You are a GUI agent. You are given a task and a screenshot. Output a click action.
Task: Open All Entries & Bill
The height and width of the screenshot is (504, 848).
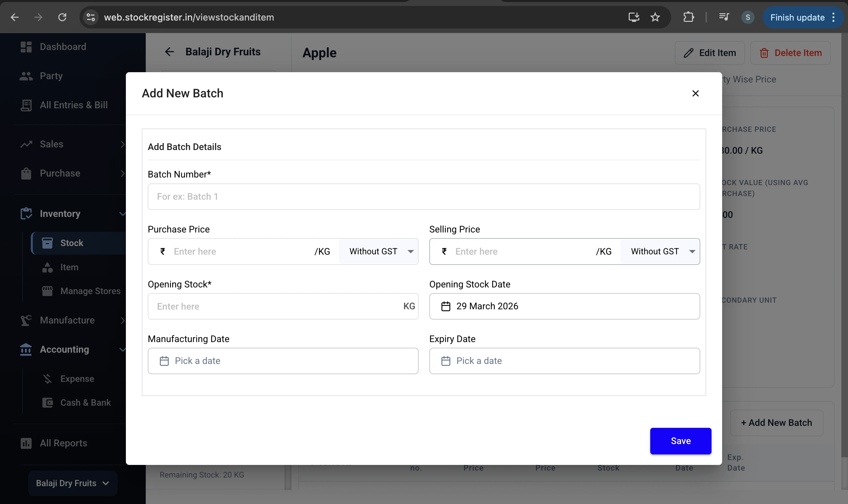pos(26,105)
